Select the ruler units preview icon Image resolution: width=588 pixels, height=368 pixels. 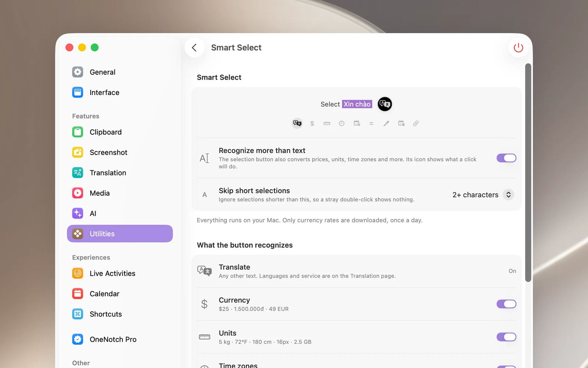pyautogui.click(x=327, y=123)
